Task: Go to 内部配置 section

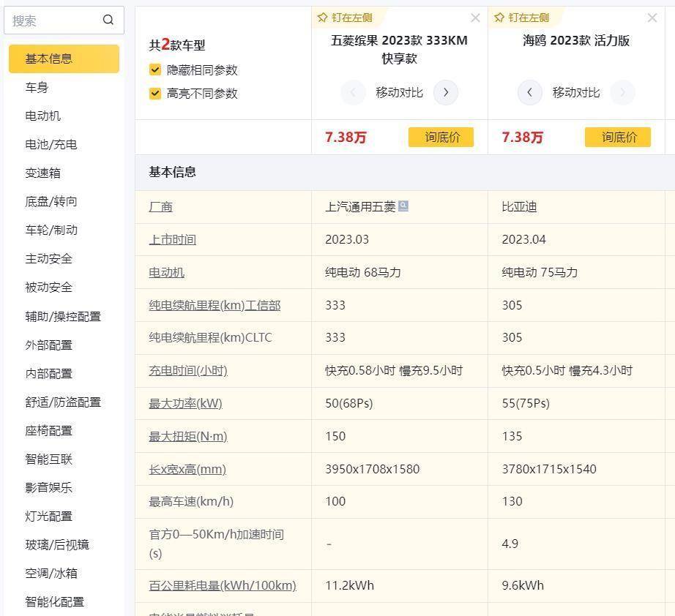Action: click(48, 373)
